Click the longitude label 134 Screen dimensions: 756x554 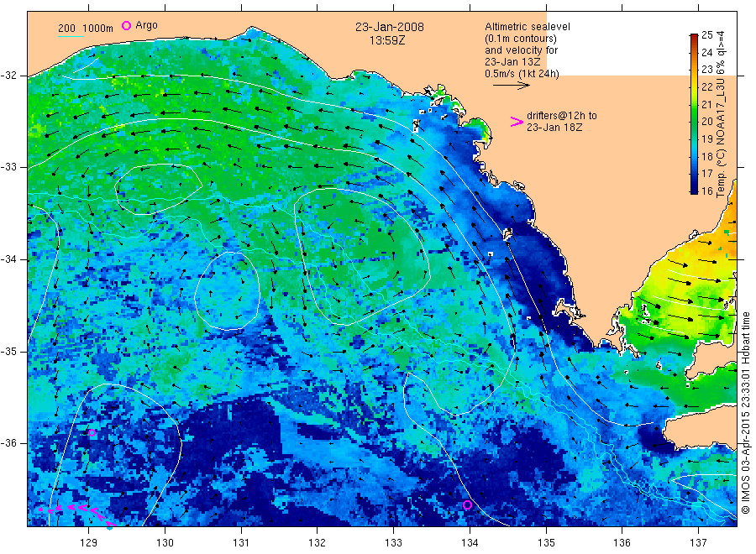pos(470,543)
